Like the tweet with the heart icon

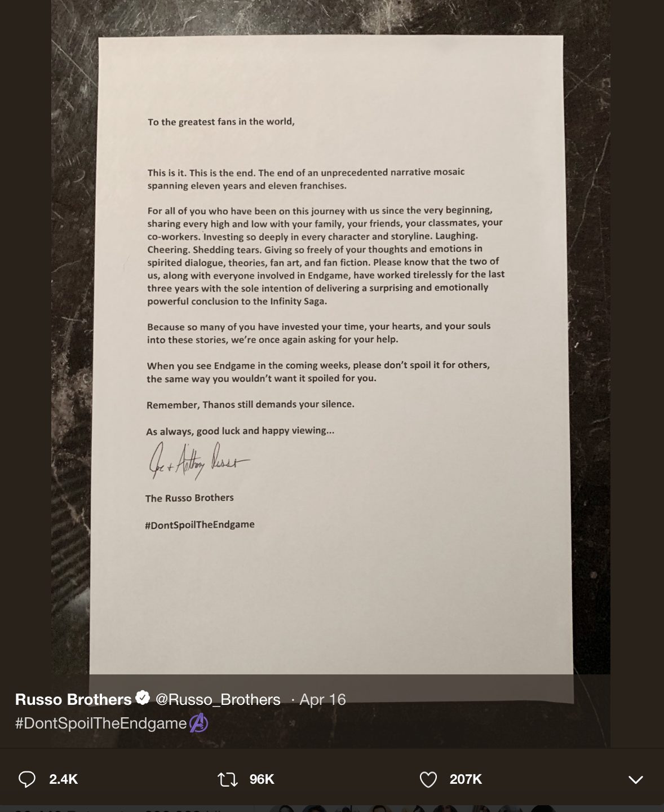(428, 779)
